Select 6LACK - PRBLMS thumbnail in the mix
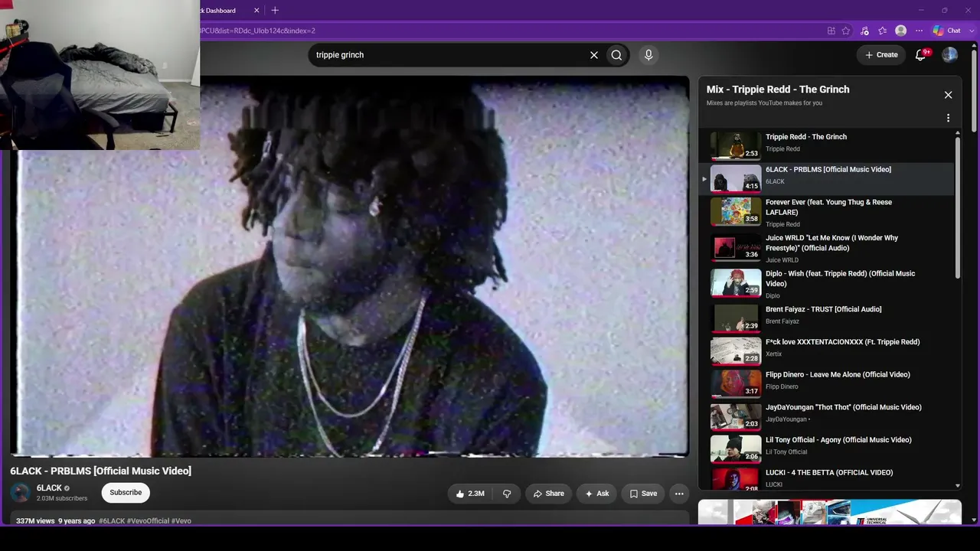The height and width of the screenshot is (551, 980). pyautogui.click(x=736, y=178)
